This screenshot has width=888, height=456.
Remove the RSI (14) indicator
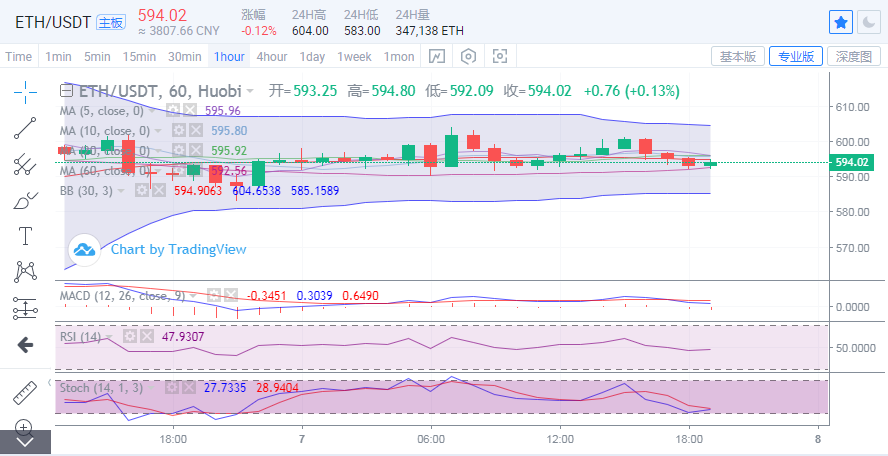147,337
